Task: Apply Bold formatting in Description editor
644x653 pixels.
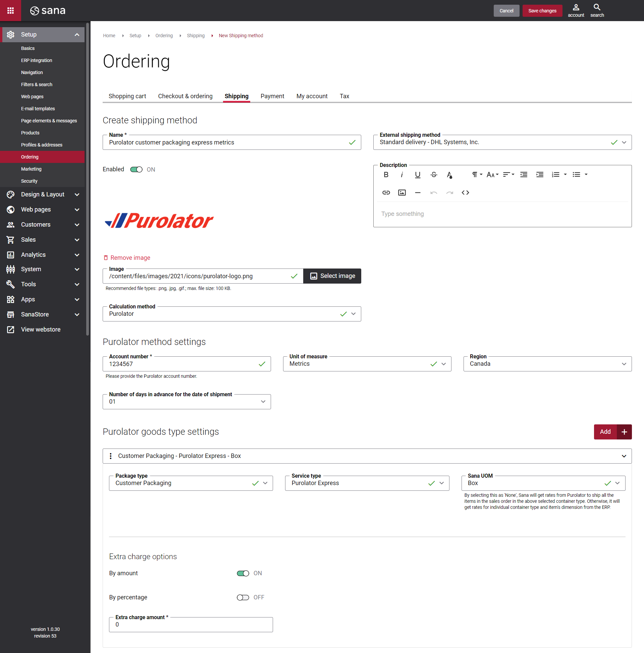Action: (x=386, y=175)
